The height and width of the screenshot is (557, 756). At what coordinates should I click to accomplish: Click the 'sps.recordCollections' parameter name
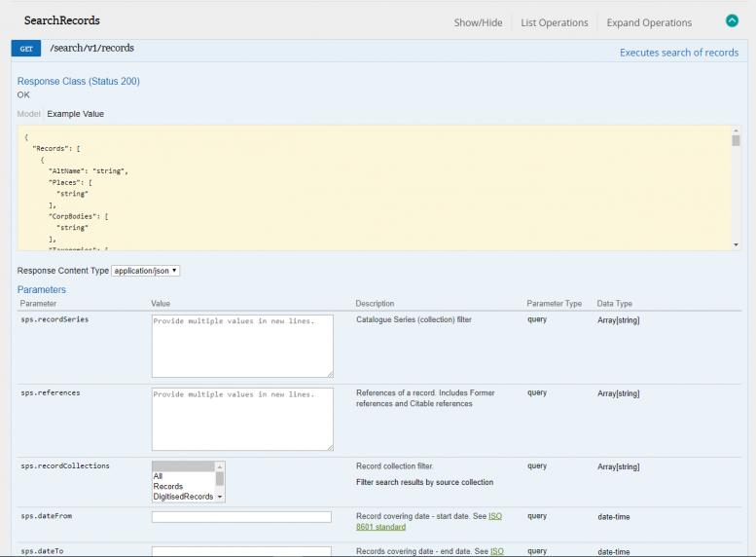65,465
